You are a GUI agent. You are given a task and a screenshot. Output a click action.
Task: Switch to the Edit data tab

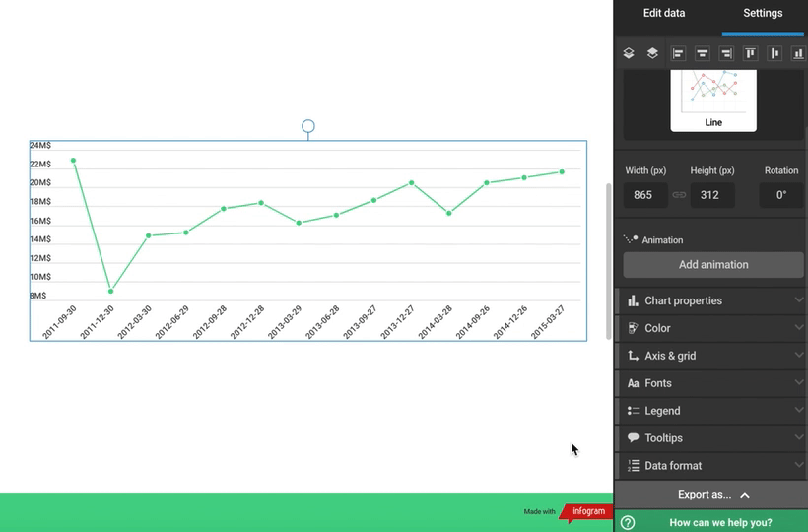coord(664,14)
